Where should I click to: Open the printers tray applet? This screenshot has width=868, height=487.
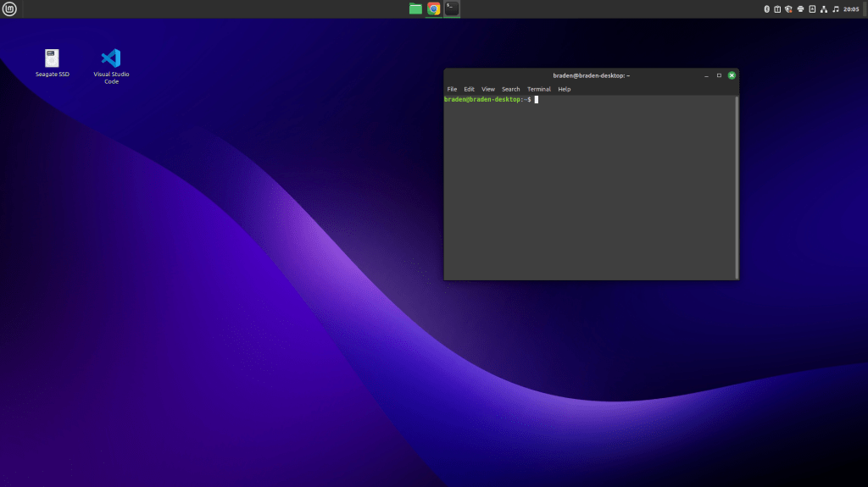click(x=800, y=9)
